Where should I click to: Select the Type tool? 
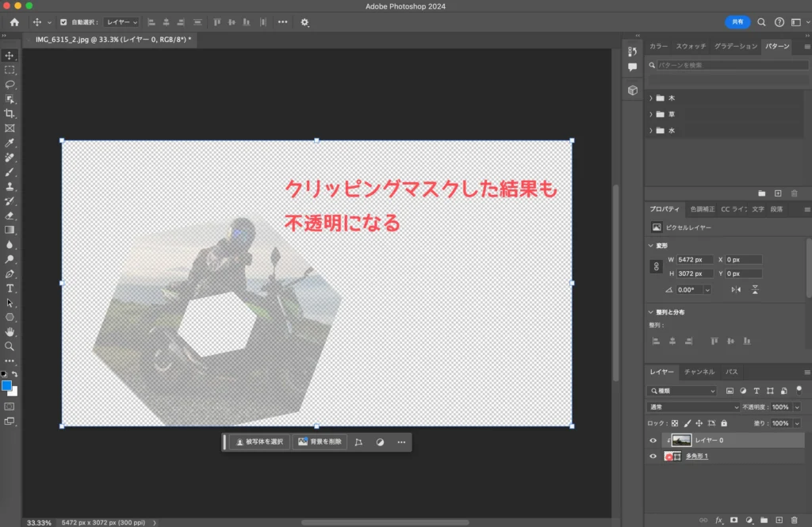10,289
